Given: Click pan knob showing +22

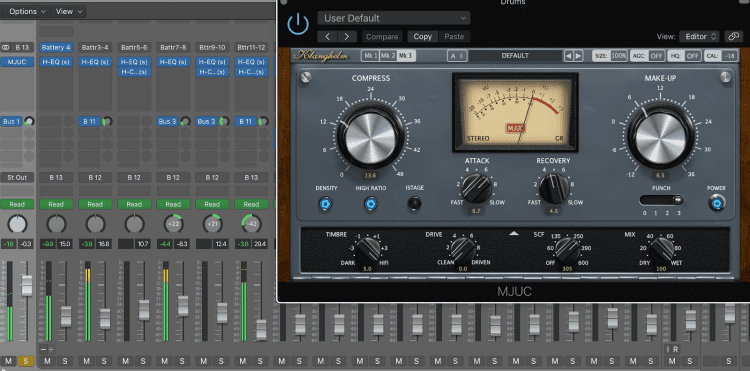Looking at the screenshot, I should (x=173, y=224).
